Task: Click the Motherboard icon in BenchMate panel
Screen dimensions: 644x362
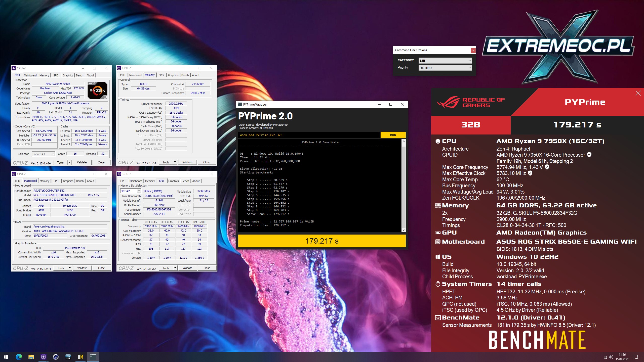Action: click(x=438, y=242)
